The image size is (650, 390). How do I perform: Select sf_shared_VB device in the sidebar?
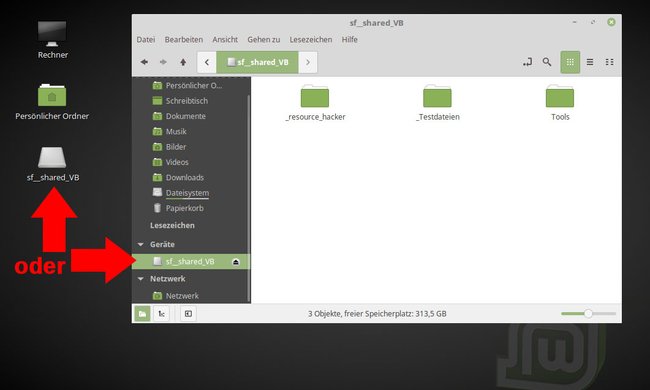[x=191, y=262]
